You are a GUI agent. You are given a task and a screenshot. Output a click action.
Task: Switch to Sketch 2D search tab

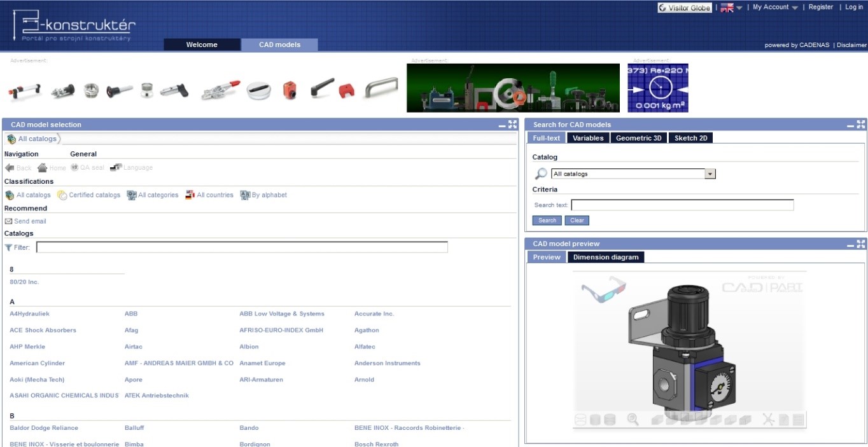coord(690,138)
